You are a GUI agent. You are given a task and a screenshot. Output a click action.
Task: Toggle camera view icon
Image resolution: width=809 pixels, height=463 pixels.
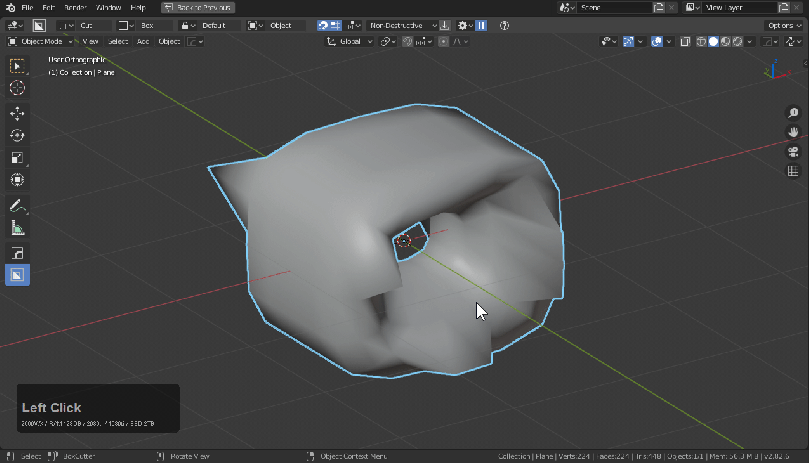point(793,152)
